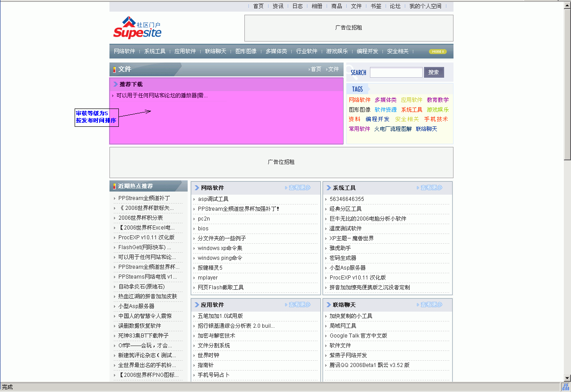571x392 pixels.
Task: Click the 火电厂流程图解 tag
Action: tap(393, 129)
